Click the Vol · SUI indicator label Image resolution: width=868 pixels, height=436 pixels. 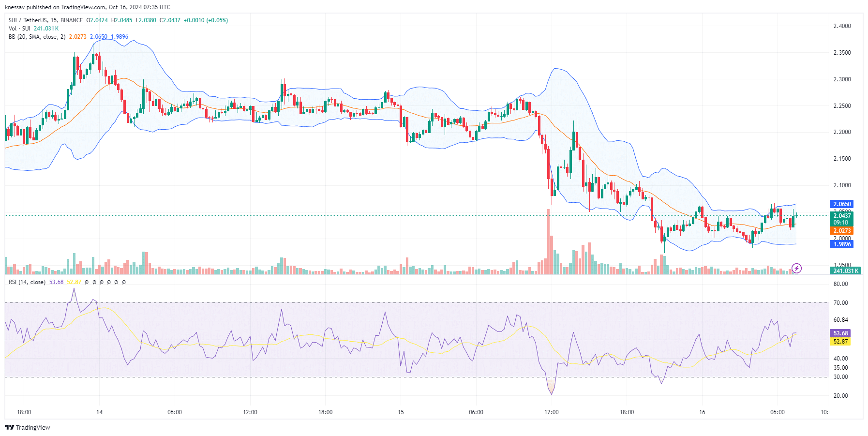[19, 29]
